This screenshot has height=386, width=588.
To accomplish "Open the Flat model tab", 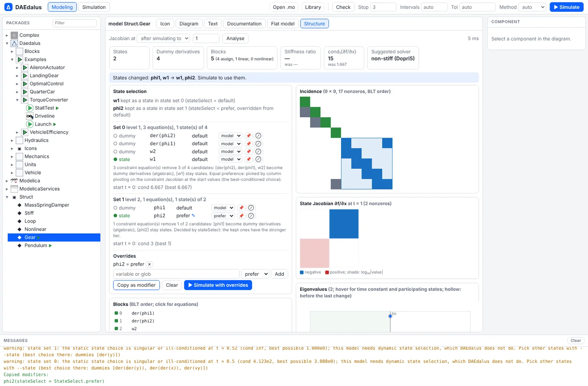I will [283, 24].
